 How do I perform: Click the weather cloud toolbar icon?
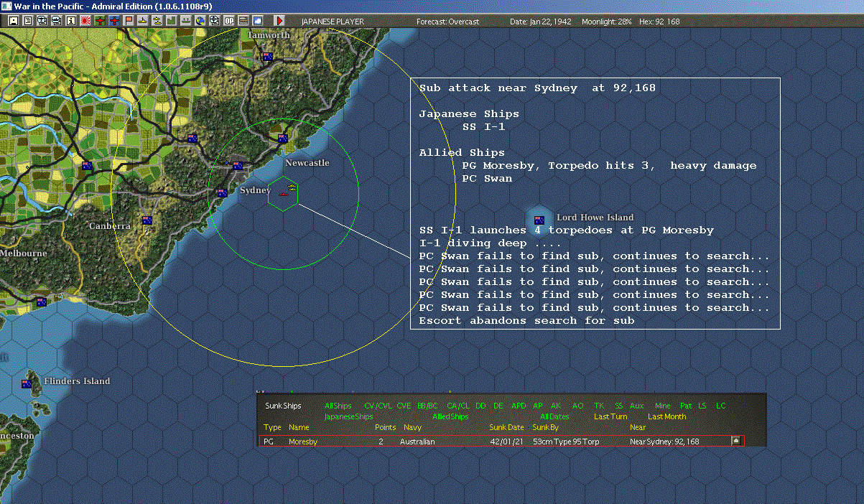click(x=258, y=21)
